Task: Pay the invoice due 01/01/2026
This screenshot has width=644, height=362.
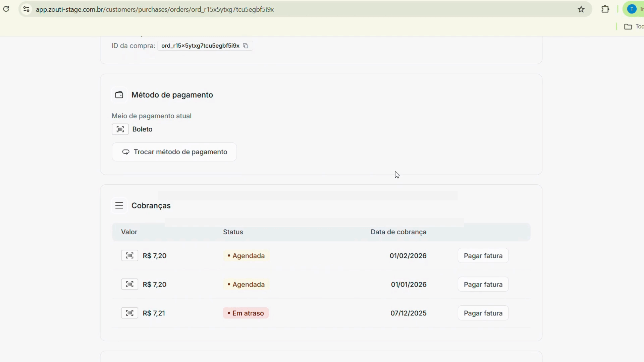Action: coord(483,285)
